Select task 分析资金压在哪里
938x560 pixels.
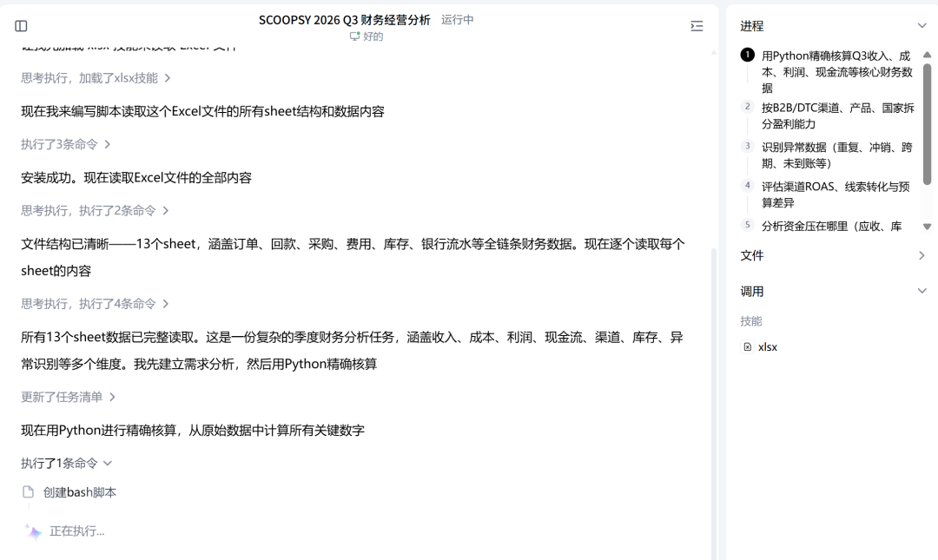(x=831, y=226)
